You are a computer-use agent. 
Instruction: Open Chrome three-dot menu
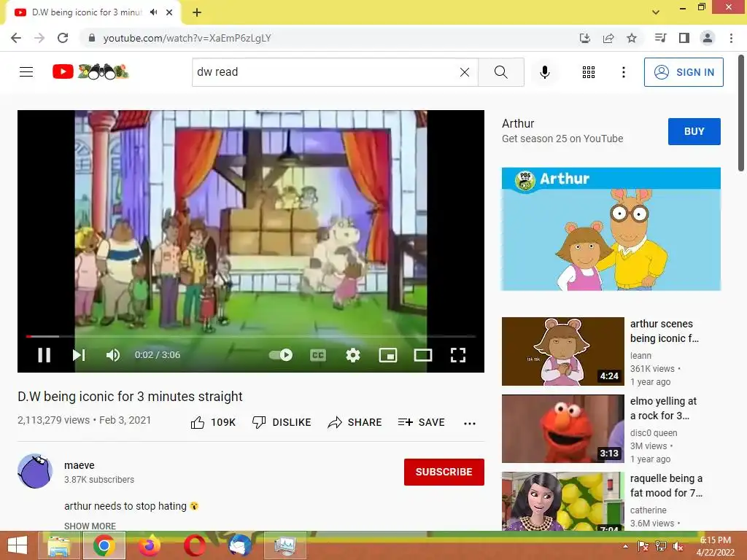point(731,38)
